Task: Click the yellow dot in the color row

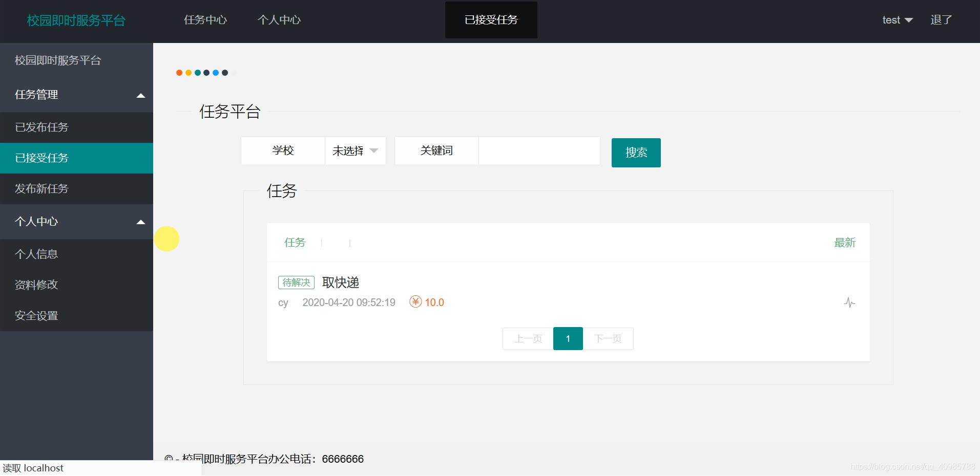Action: 189,73
